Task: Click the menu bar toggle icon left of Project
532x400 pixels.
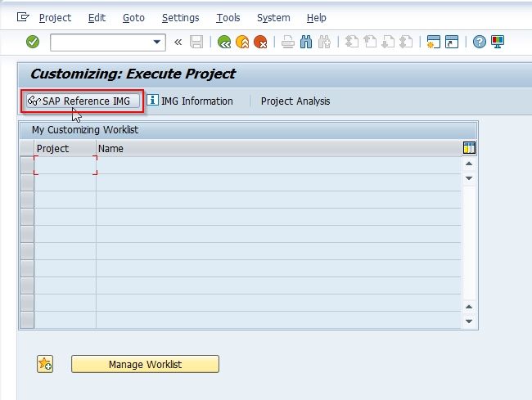Action: point(23,17)
